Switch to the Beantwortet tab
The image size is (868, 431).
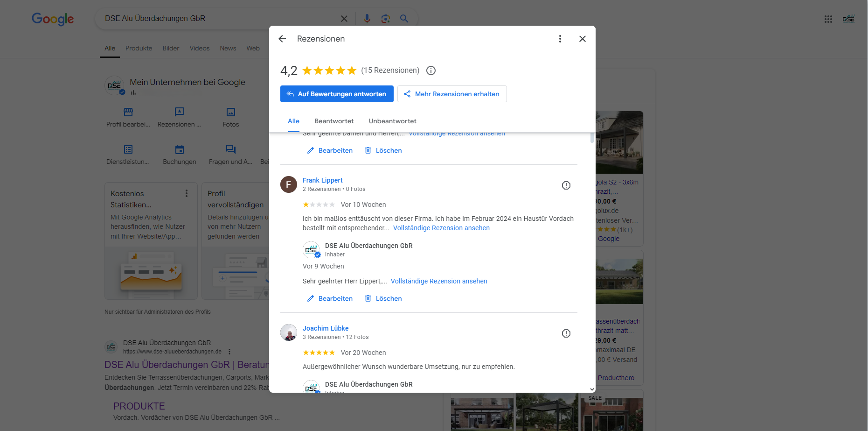334,121
